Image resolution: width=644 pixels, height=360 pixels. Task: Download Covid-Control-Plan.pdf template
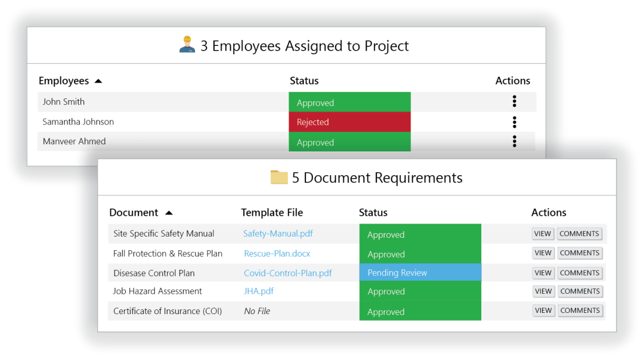pos(287,273)
